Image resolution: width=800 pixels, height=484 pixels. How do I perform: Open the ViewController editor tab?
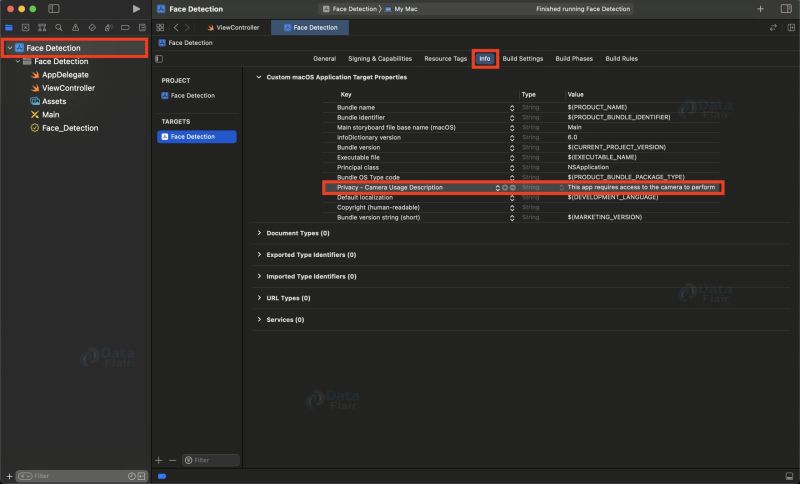pyautogui.click(x=234, y=28)
